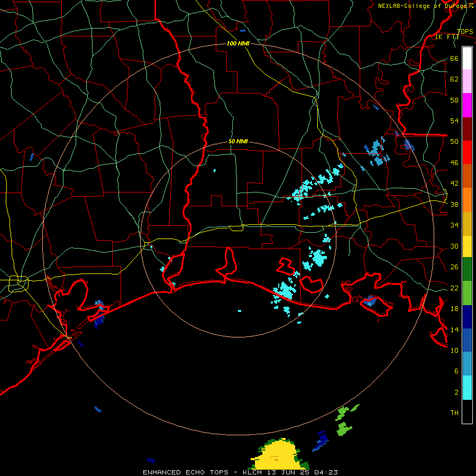
Task: Click the 26 value on the scale
Action: [454, 267]
